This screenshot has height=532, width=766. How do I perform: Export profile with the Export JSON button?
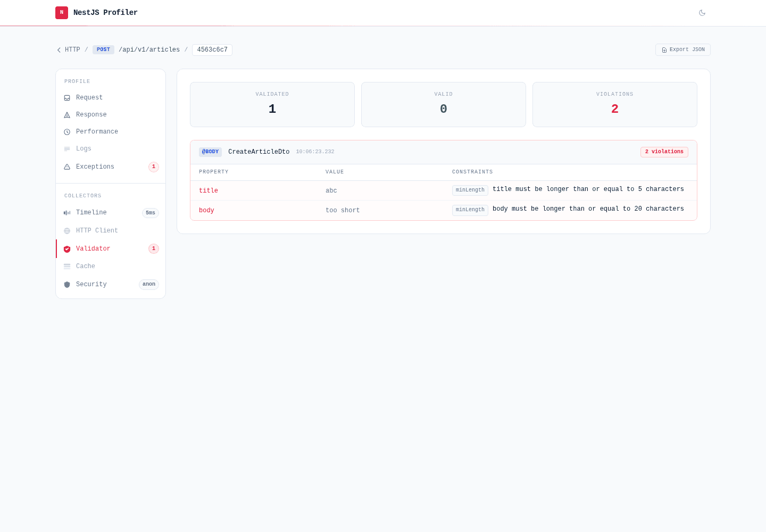click(x=683, y=49)
